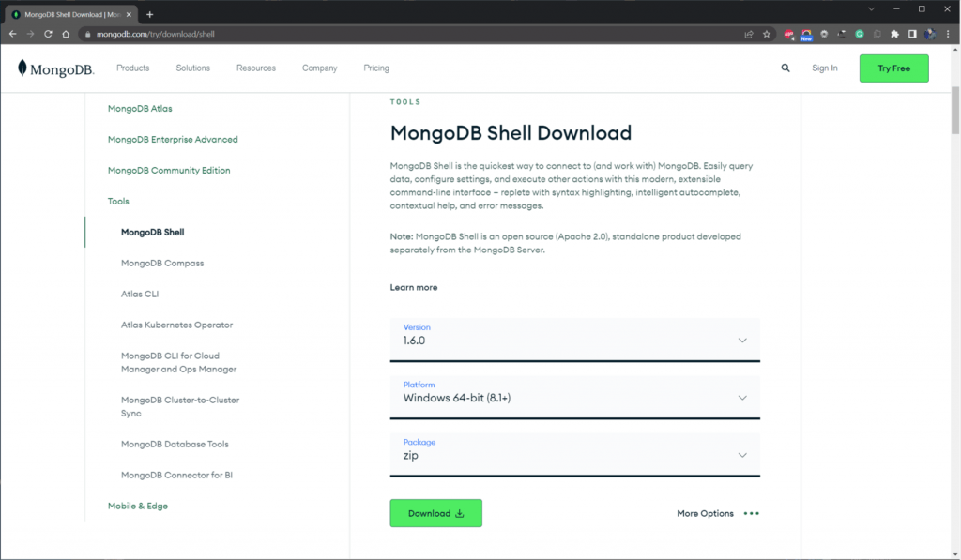Open the Chrome three-dot menu
This screenshot has width=961, height=560.
pyautogui.click(x=948, y=35)
